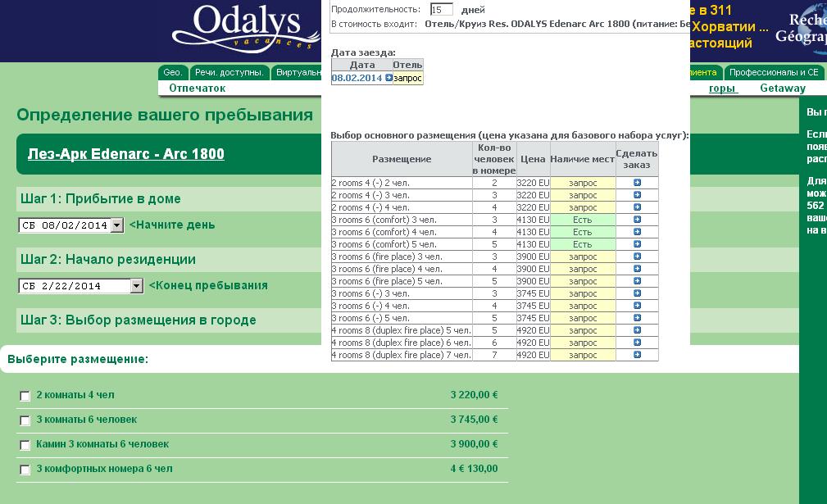
Task: Book icon in 3 rooms 6 (-) 3 чел. row
Action: click(x=637, y=293)
